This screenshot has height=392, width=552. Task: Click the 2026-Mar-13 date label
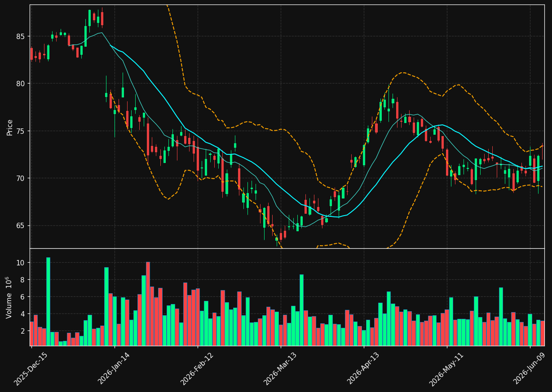pyautogui.click(x=280, y=369)
